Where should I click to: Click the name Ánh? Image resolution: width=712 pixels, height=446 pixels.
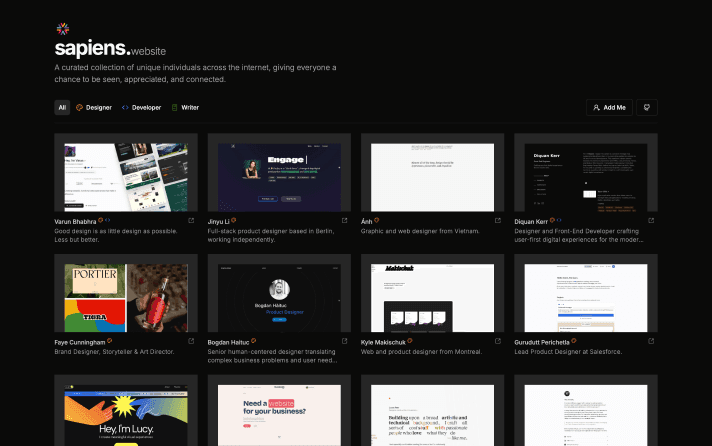click(366, 222)
